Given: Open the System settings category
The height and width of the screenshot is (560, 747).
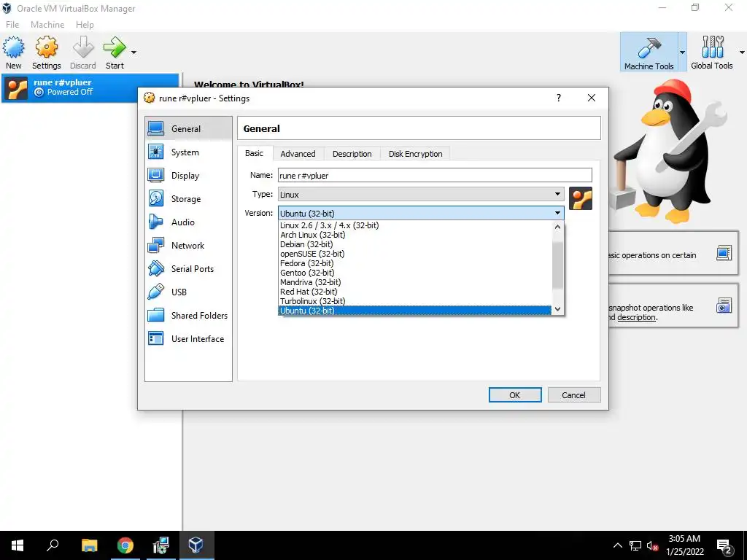Looking at the screenshot, I should pyautogui.click(x=188, y=152).
